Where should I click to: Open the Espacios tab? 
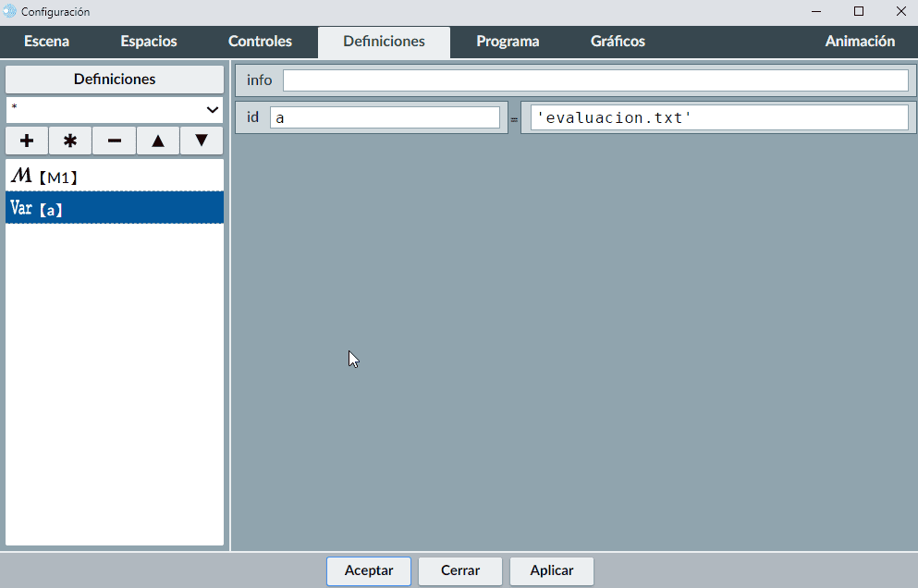point(149,42)
